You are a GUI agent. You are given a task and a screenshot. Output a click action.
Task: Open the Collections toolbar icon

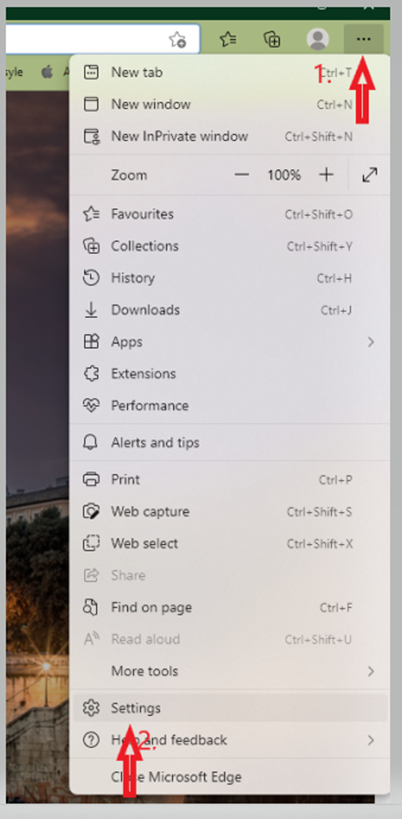(272, 39)
